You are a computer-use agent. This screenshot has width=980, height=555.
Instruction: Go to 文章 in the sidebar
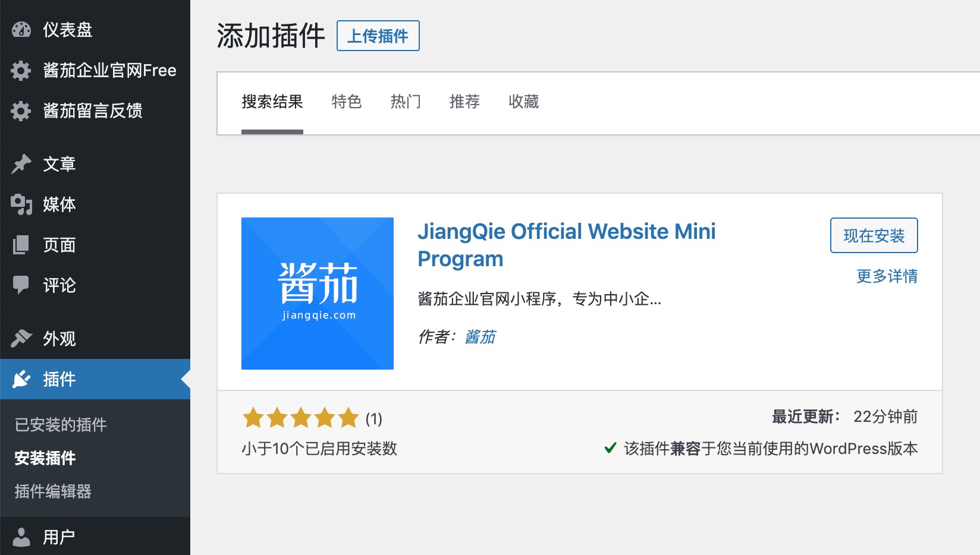[95, 164]
